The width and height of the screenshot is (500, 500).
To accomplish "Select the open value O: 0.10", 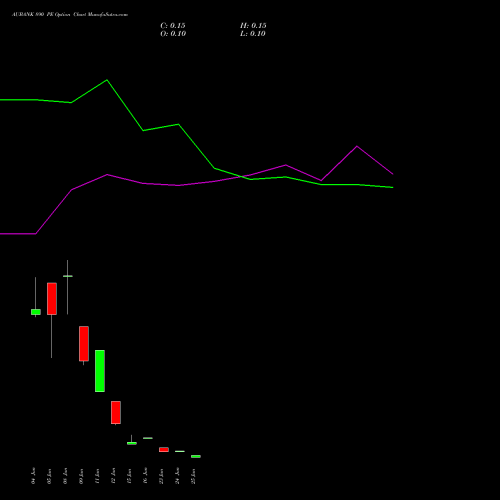I will [173, 34].
